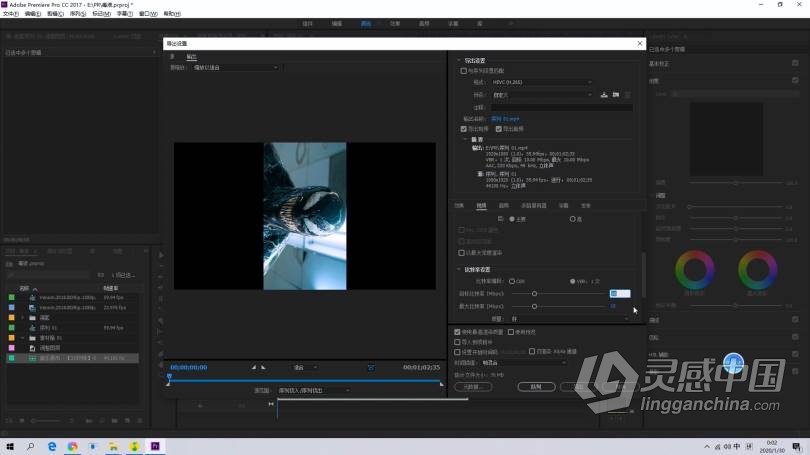810x455 pixels.
Task: Open the source range dropdown below timeline
Action: pyautogui.click(x=314, y=390)
